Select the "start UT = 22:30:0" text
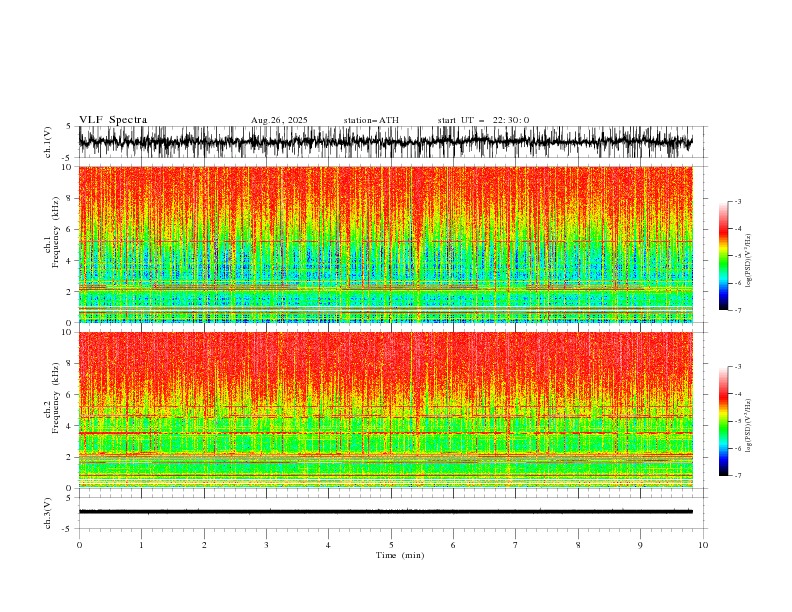This screenshot has width=792, height=612. tap(483, 120)
